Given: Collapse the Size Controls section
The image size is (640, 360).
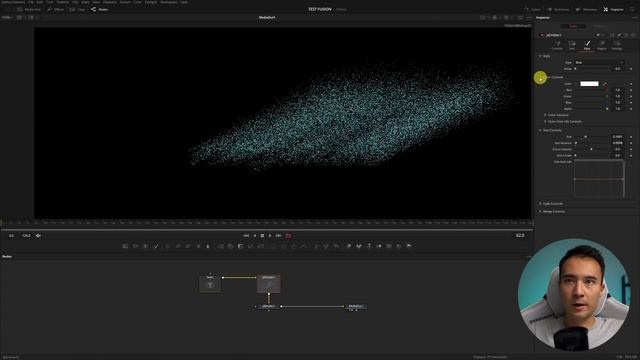Looking at the screenshot, I should pyautogui.click(x=540, y=130).
